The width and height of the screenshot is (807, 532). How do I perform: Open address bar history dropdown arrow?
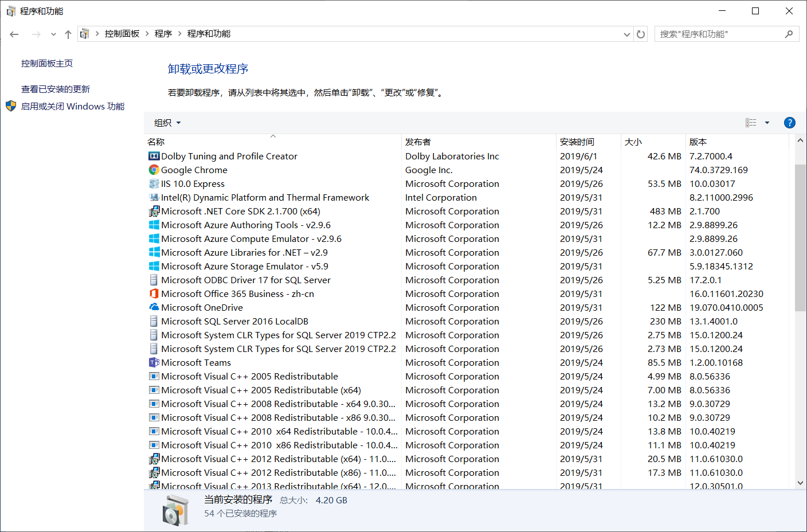626,34
